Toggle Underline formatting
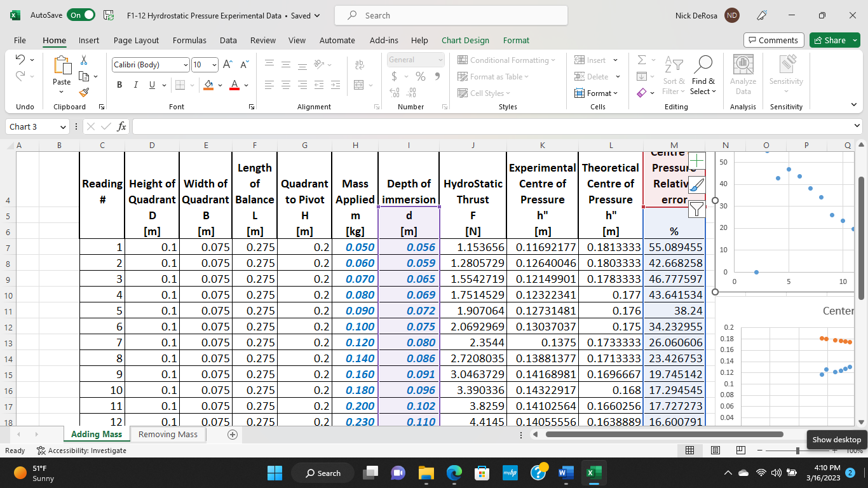 coord(152,85)
